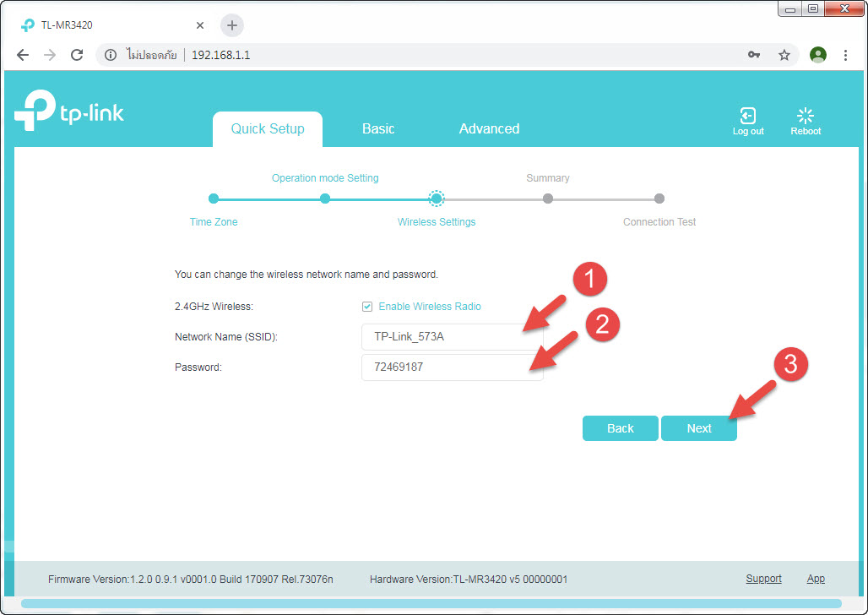Open the App link
The image size is (868, 615).
pos(816,579)
